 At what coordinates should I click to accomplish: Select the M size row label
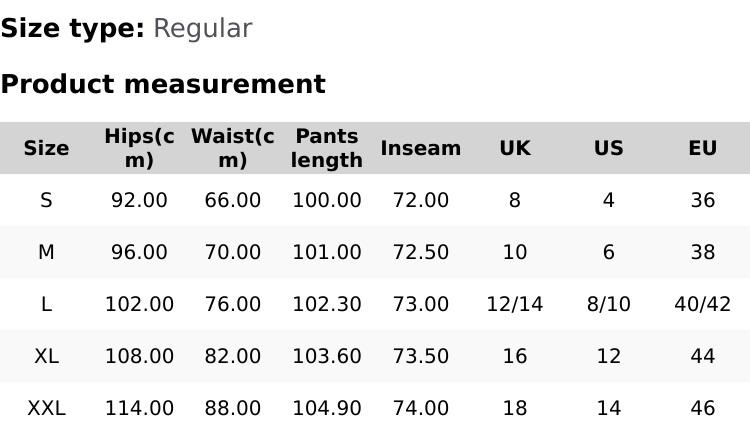46,252
